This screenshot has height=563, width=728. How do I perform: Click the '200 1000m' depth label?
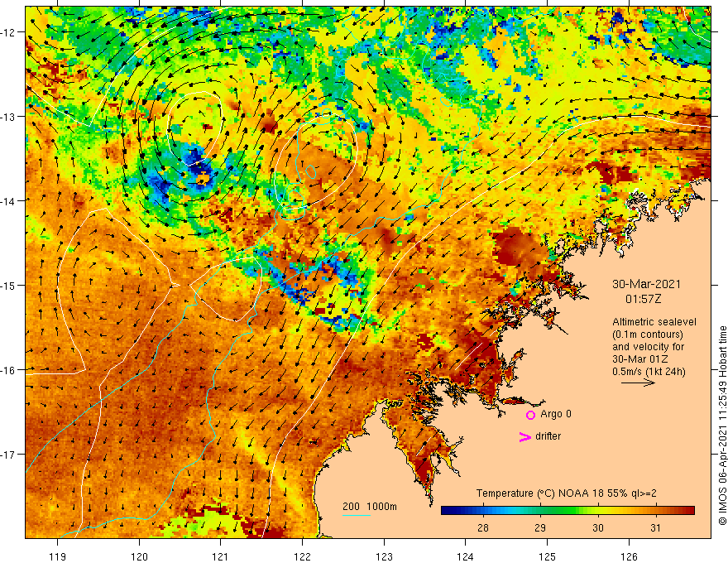click(370, 507)
